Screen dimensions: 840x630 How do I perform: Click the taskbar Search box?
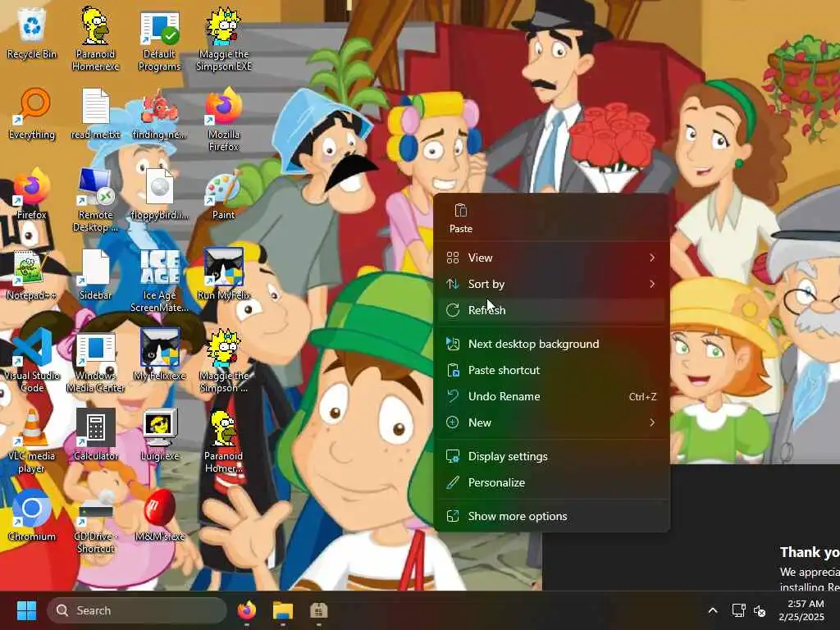[137, 610]
